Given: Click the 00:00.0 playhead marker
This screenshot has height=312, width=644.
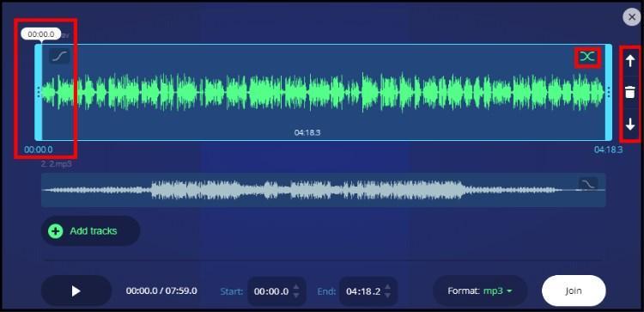Looking at the screenshot, I should click(x=40, y=34).
